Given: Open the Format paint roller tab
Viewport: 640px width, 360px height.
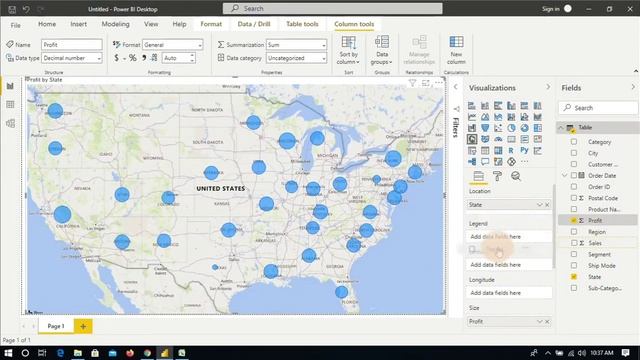Looking at the screenshot, I should tap(497, 176).
